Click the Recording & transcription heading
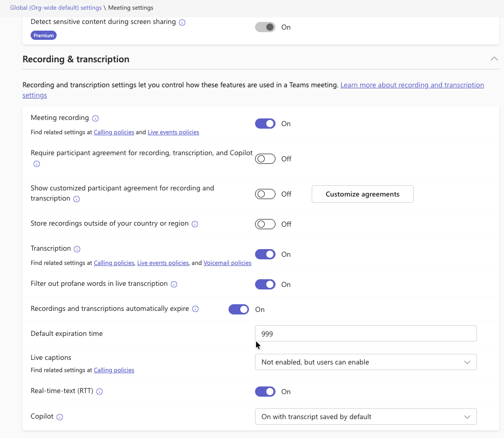The image size is (504, 438). (x=76, y=59)
